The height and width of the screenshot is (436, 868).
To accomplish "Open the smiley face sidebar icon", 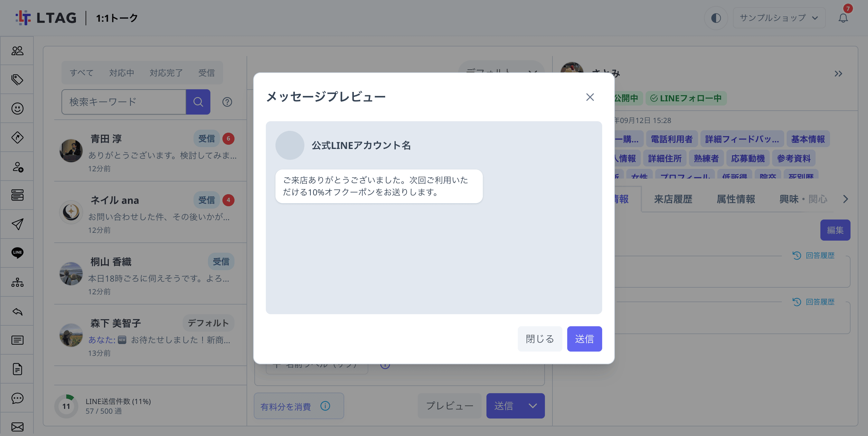I will tap(17, 109).
